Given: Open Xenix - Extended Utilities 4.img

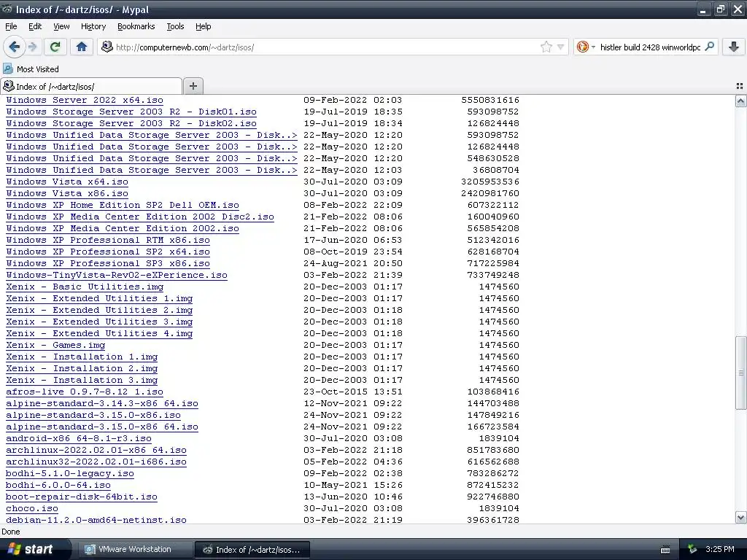Looking at the screenshot, I should click(x=99, y=333).
